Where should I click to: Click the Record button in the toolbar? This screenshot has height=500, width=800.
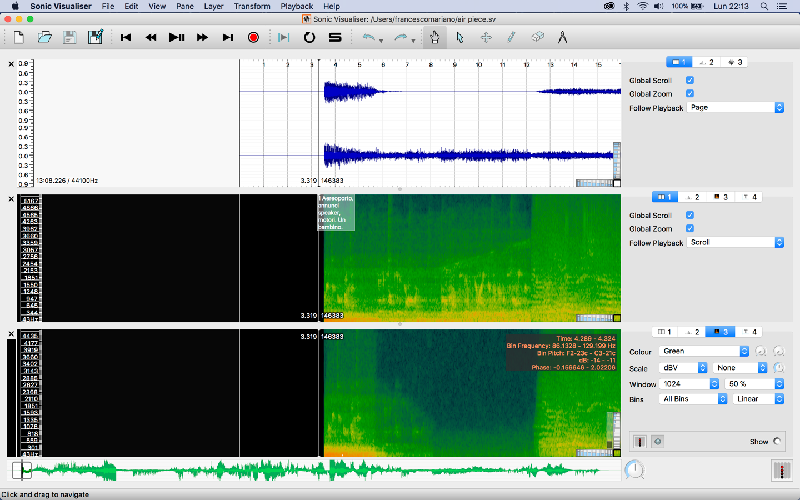(x=253, y=38)
